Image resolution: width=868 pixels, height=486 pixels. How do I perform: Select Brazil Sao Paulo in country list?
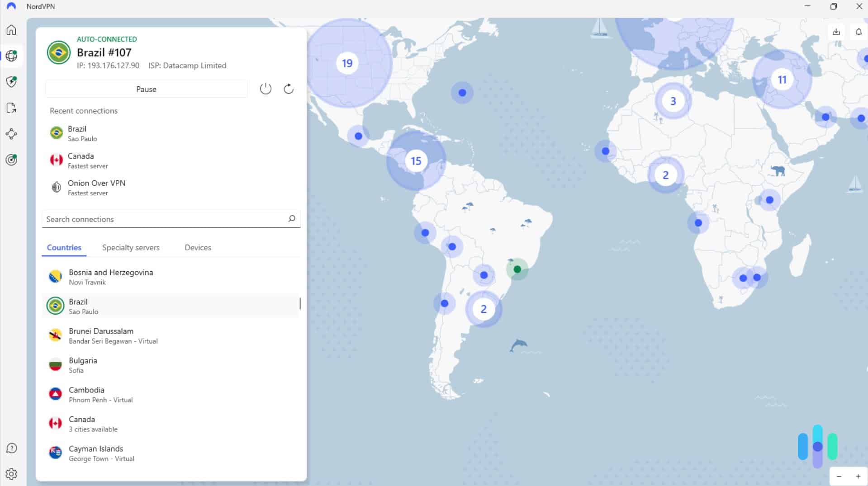point(171,306)
